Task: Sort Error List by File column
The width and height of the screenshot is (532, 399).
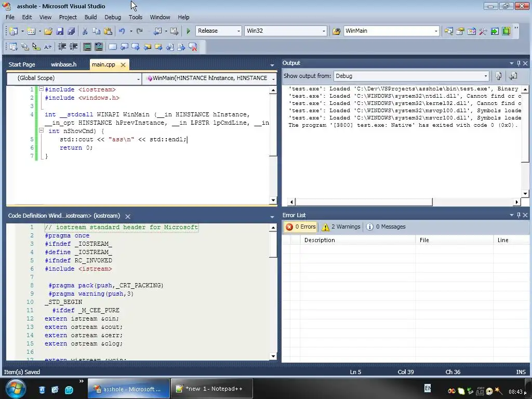Action: (x=454, y=240)
